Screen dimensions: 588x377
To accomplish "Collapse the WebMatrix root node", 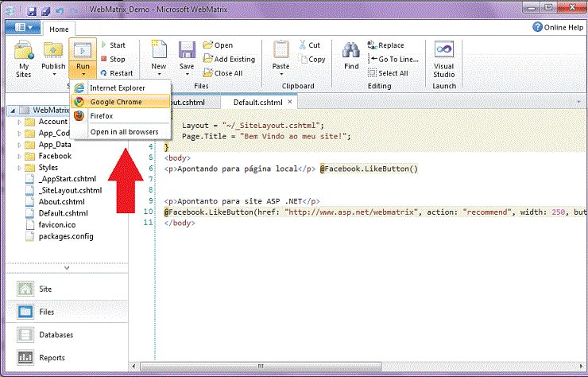I will (x=13, y=111).
